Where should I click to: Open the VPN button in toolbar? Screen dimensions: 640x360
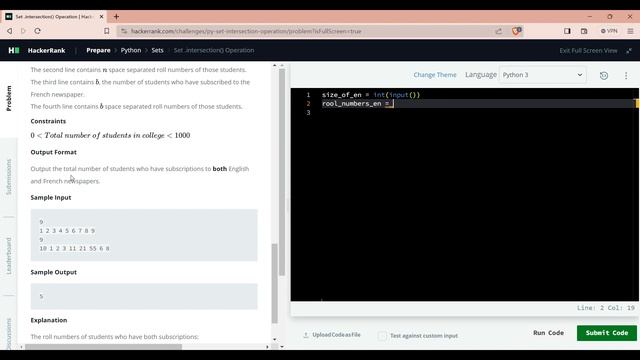(x=609, y=31)
